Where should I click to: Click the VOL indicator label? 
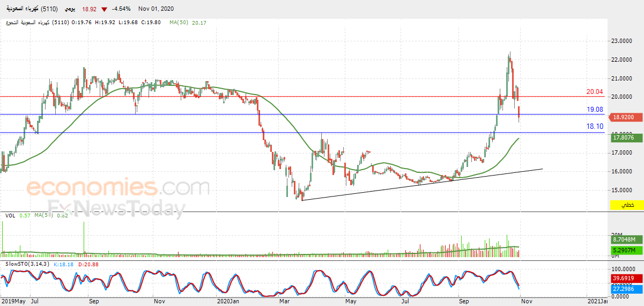point(10,215)
